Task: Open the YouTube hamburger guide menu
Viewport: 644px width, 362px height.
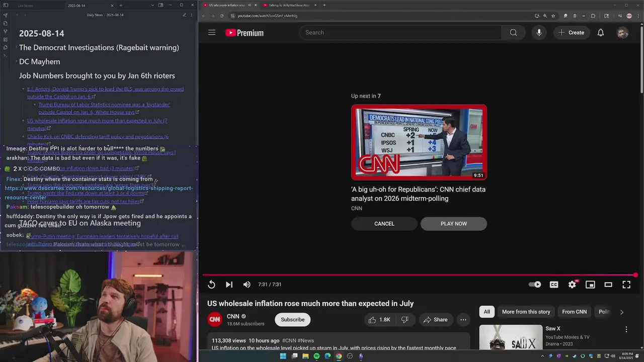Action: point(212,33)
